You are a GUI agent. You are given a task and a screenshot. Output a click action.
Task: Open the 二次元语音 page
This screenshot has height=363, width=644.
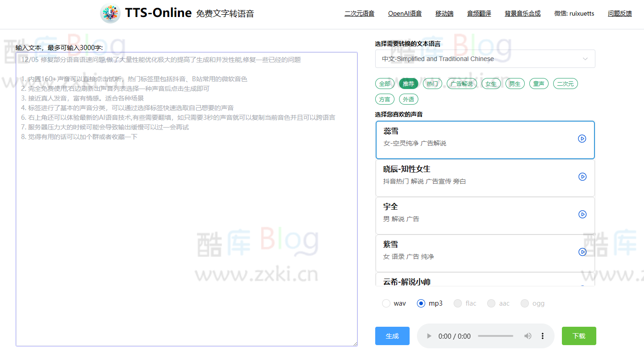[x=360, y=14]
